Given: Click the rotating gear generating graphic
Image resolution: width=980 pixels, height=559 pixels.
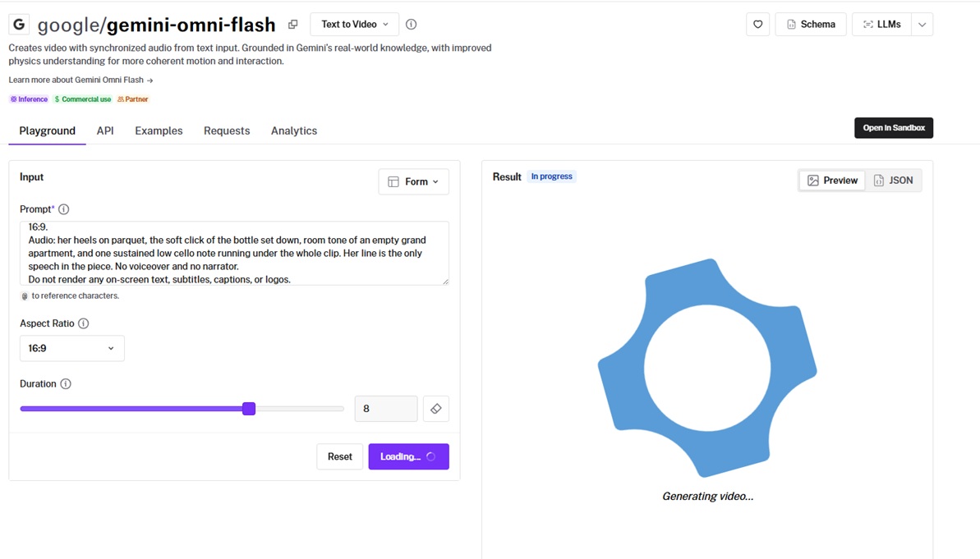Looking at the screenshot, I should point(707,368).
